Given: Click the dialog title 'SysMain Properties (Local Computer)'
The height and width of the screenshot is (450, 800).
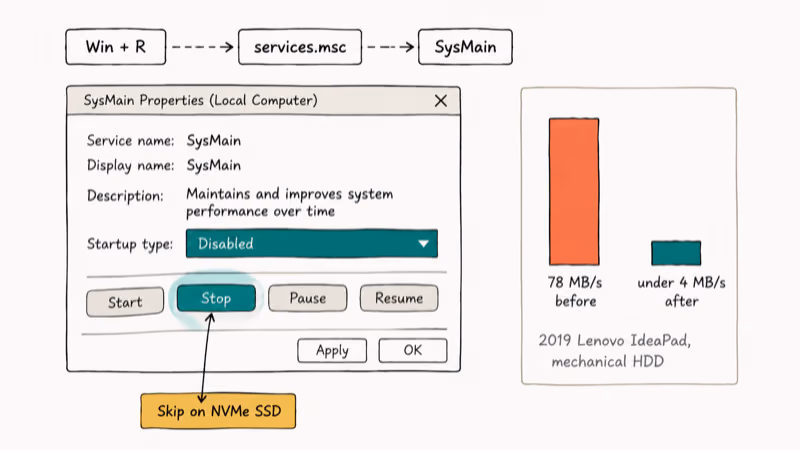Looking at the screenshot, I should [201, 101].
